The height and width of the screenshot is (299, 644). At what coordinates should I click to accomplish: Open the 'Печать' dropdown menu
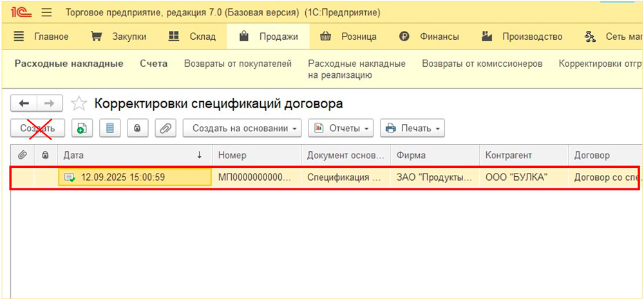[412, 128]
